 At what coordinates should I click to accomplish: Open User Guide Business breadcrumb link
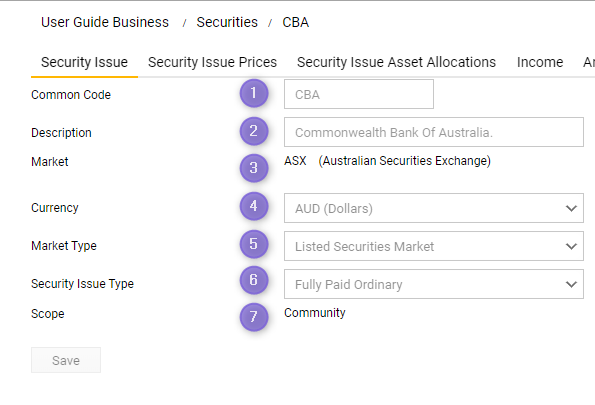tap(105, 22)
